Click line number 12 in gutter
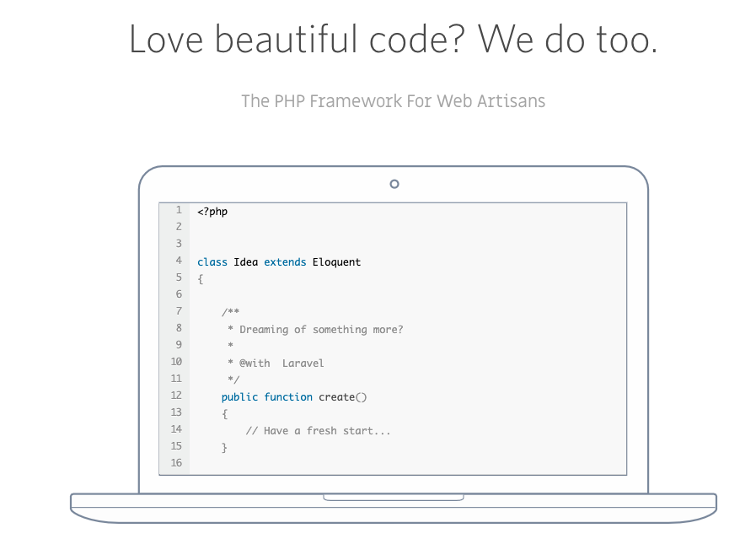Image resolution: width=756 pixels, height=555 pixels. (176, 396)
